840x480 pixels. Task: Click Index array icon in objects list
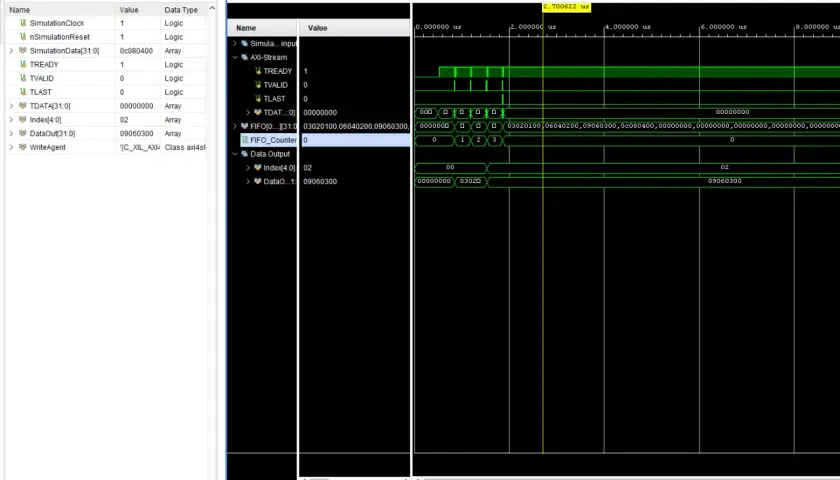(22, 120)
